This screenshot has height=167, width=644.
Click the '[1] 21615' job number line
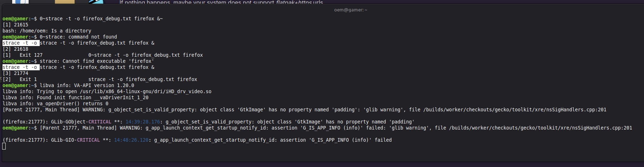(x=15, y=25)
